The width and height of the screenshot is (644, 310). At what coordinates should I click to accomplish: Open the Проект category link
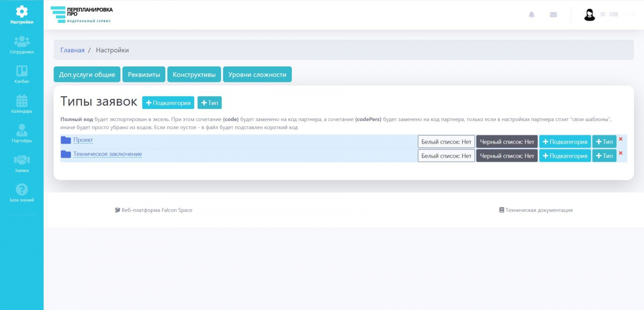point(83,140)
